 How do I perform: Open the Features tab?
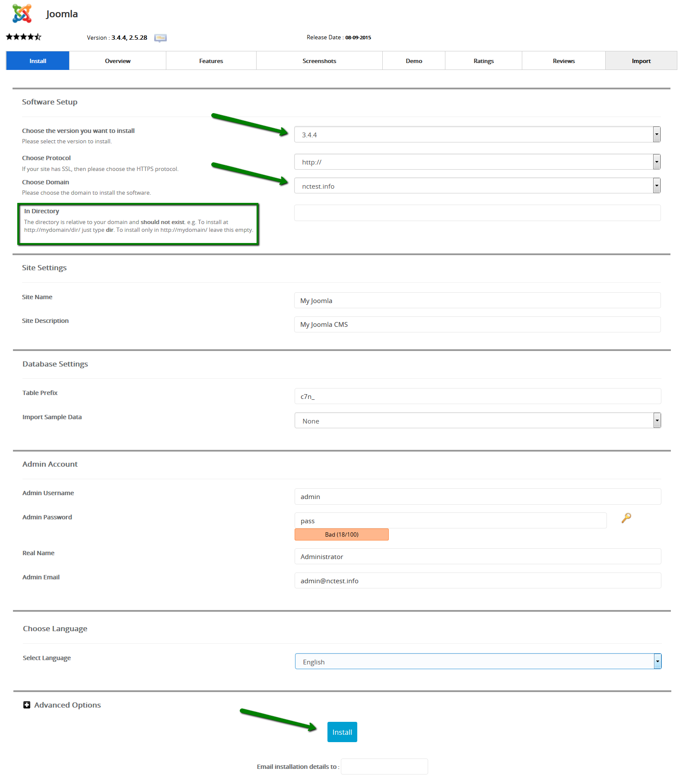[x=211, y=61]
